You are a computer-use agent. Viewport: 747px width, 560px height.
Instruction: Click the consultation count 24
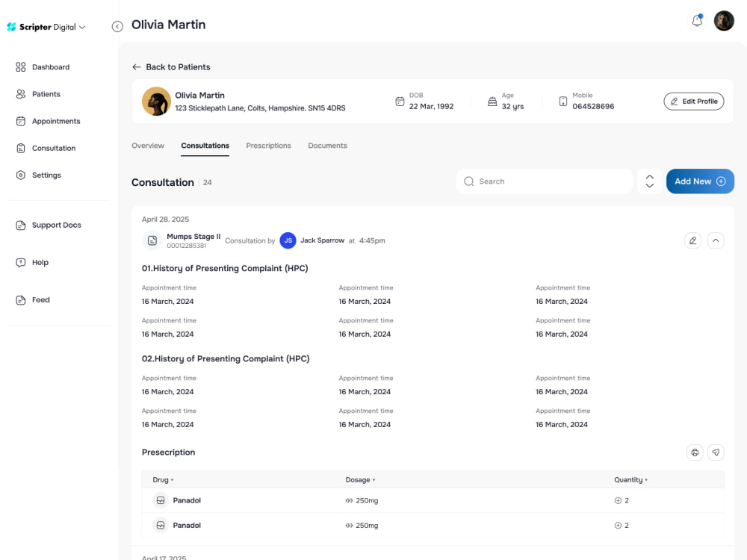[x=207, y=182]
